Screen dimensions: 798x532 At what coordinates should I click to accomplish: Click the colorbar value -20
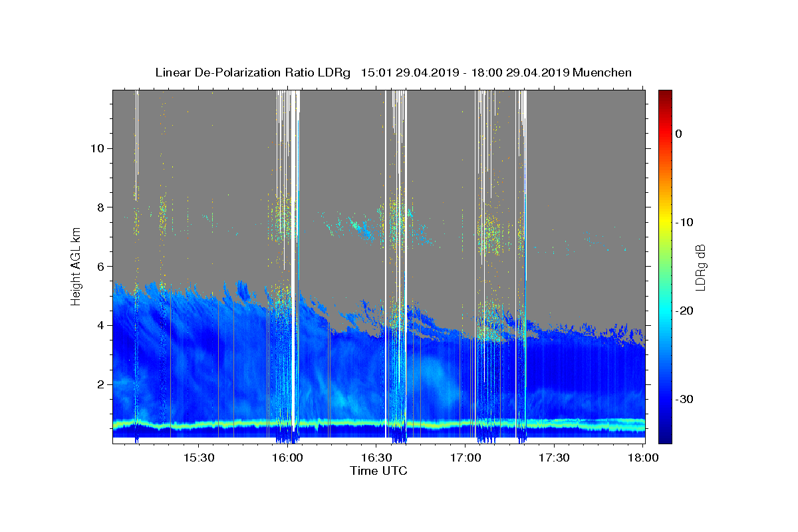(x=683, y=311)
